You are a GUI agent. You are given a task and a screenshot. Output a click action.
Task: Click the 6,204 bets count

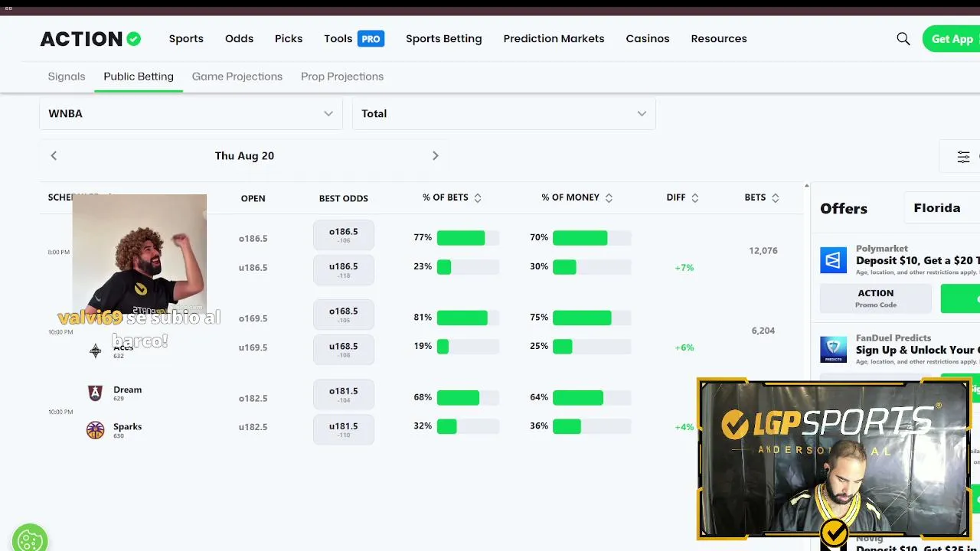pyautogui.click(x=763, y=331)
